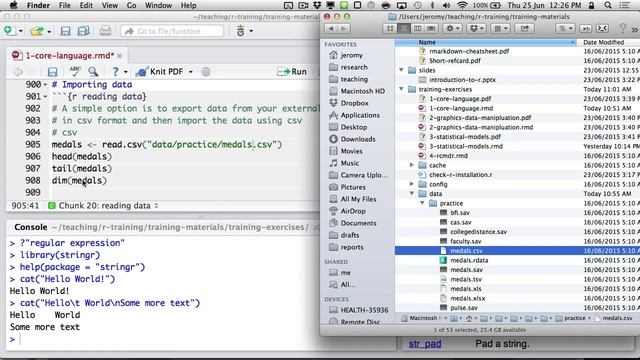Image resolution: width=640 pixels, height=360 pixels.
Task: Open the Go menu in menu bar
Action: (x=131, y=5)
